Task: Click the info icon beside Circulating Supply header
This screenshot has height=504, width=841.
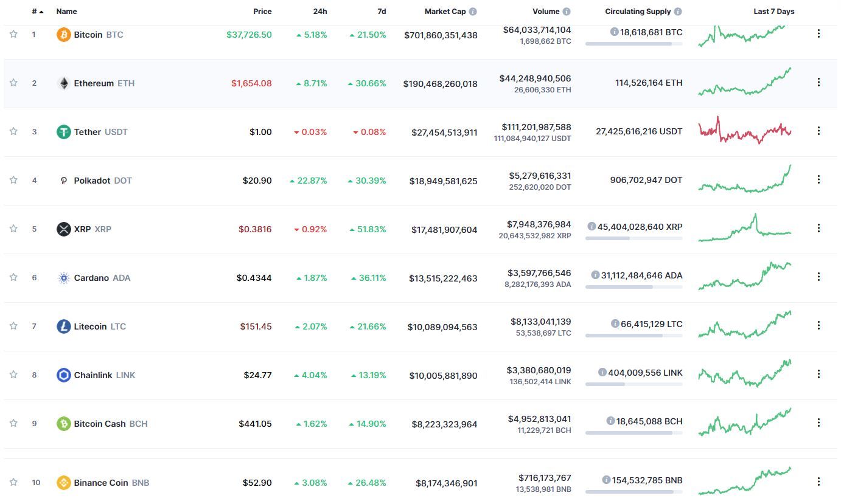Action: [x=678, y=12]
